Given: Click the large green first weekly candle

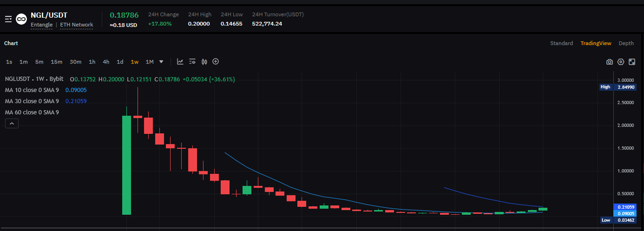Looking at the screenshot, I should click(x=127, y=165).
